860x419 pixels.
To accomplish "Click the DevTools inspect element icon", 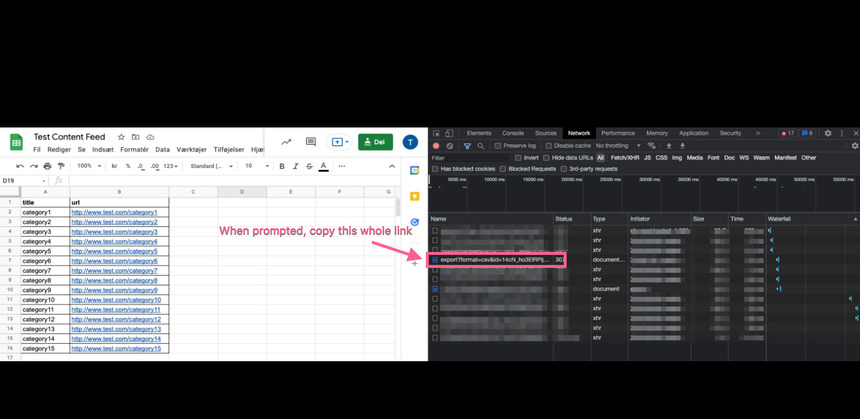I will (x=437, y=133).
